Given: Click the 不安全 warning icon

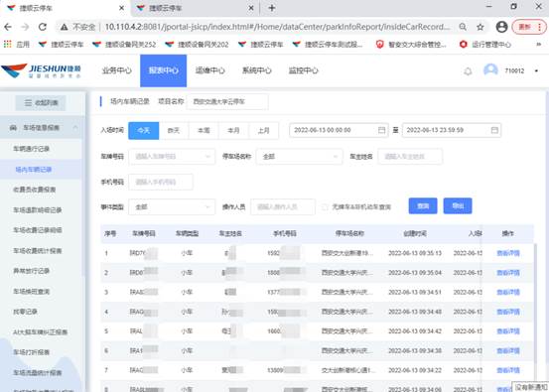Looking at the screenshot, I should coord(65,27).
